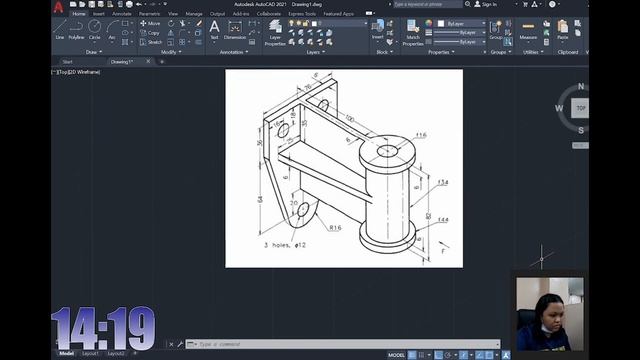Expand the Block panel
Screen dimensions: 640x360
(384, 52)
